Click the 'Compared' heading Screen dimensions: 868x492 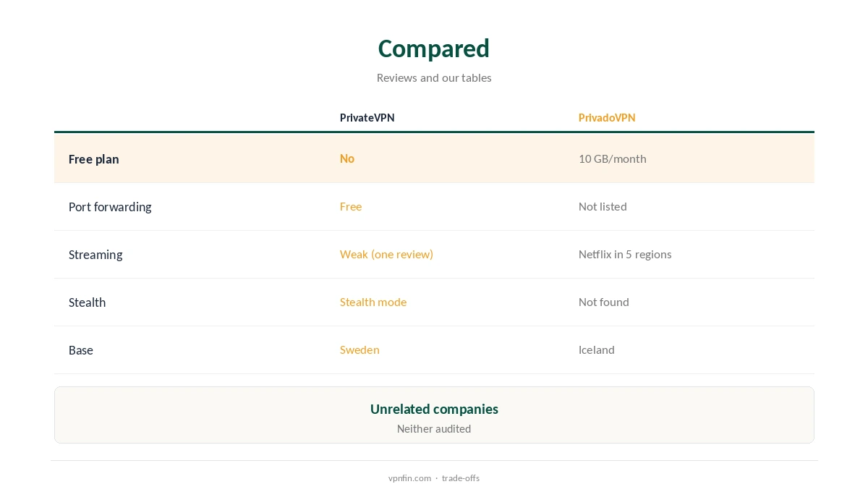[x=434, y=48]
